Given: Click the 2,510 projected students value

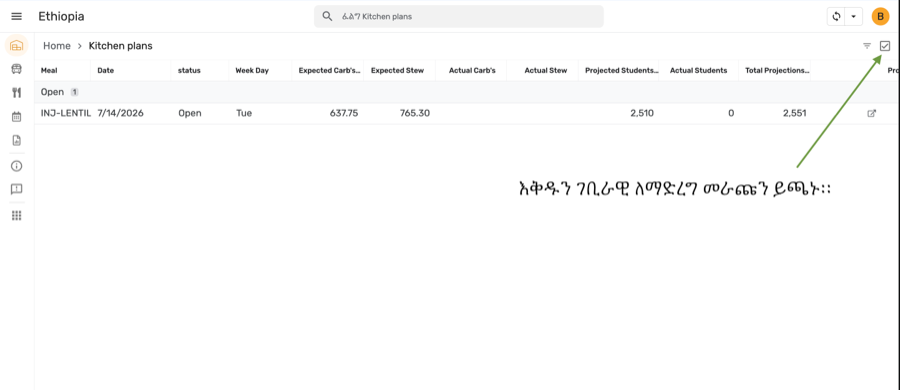Looking at the screenshot, I should (x=642, y=114).
